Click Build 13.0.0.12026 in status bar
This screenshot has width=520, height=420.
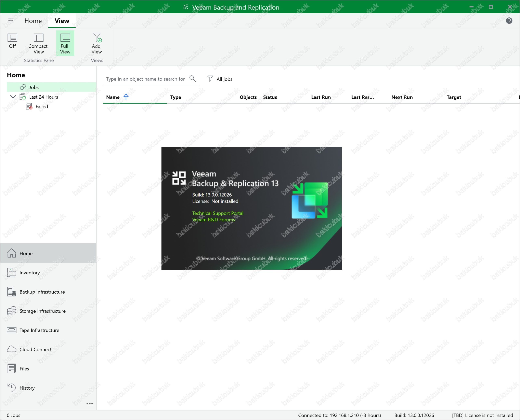click(x=414, y=415)
